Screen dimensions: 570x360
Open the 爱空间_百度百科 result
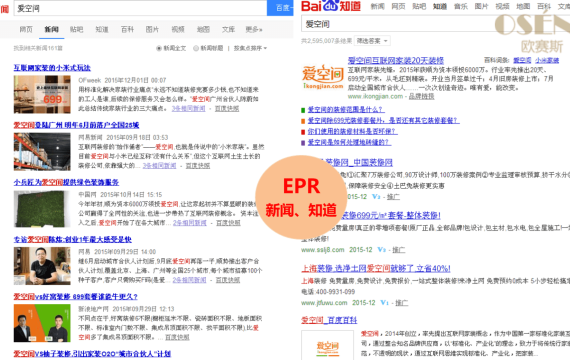329,320
